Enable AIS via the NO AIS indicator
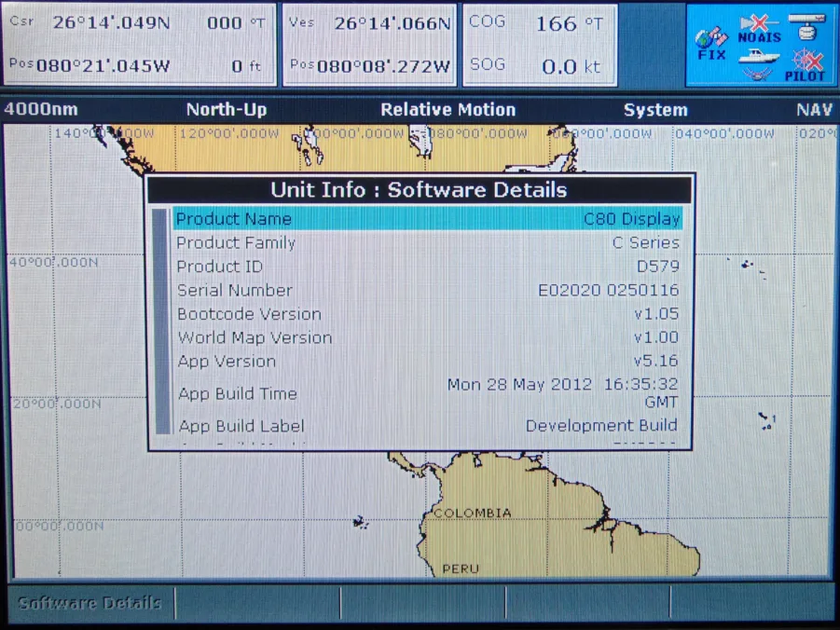Image resolution: width=840 pixels, height=630 pixels. point(757,27)
